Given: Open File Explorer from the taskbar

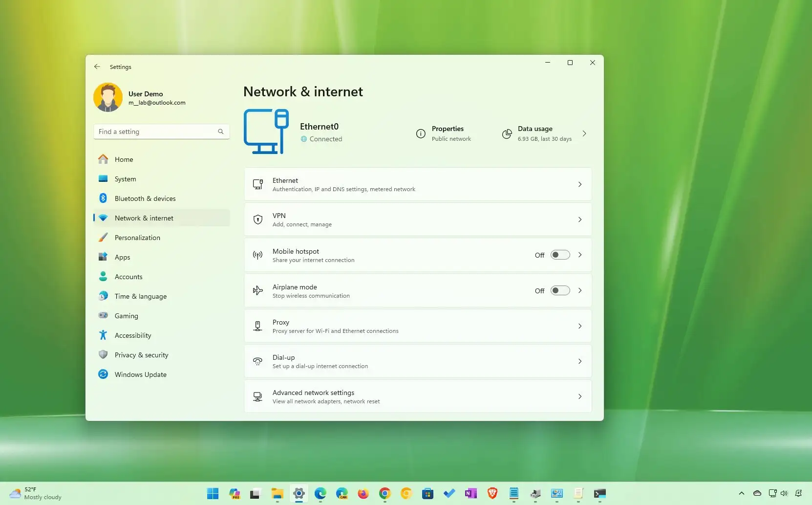Looking at the screenshot, I should click(x=278, y=494).
